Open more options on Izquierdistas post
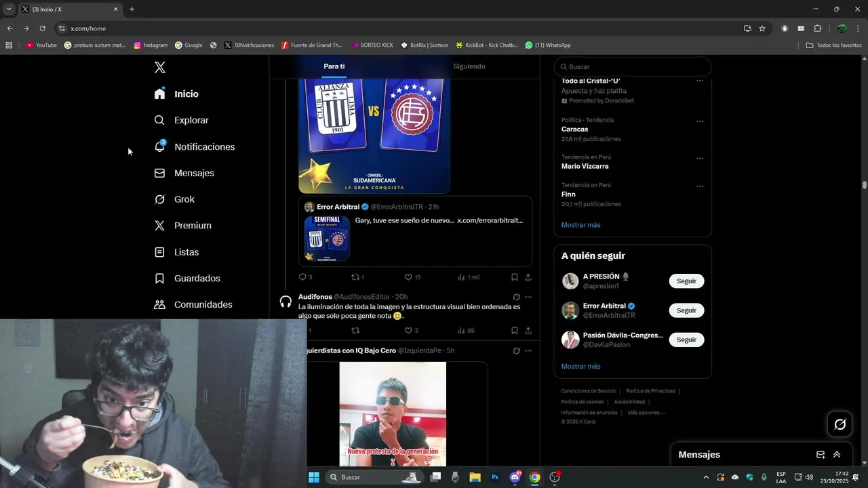Viewport: 868px width, 488px height. (x=528, y=350)
